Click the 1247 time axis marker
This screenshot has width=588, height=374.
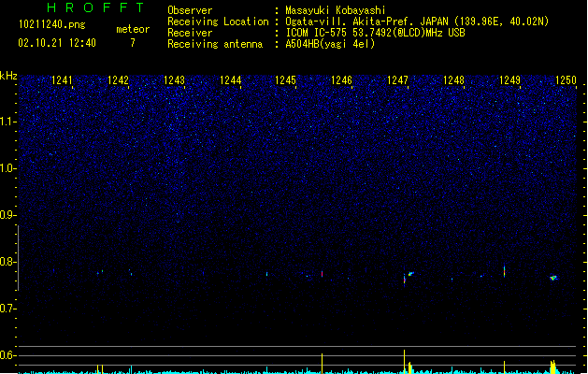pyautogui.click(x=397, y=80)
